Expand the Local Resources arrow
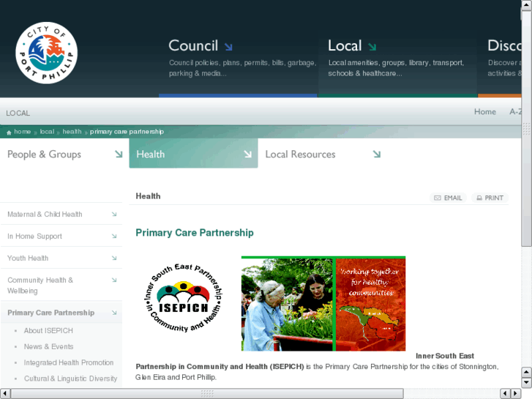Screen dimensions: 532x399 pyautogui.click(x=377, y=154)
